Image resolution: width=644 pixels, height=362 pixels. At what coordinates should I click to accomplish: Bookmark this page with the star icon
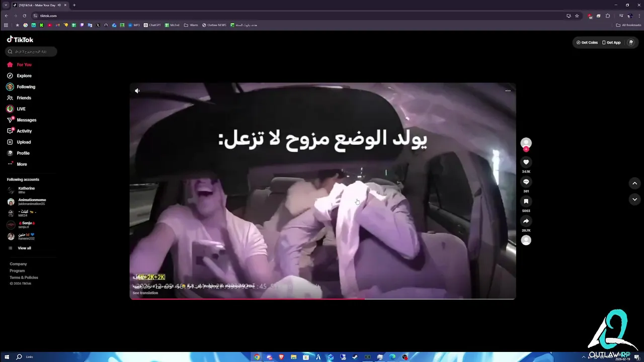[577, 16]
